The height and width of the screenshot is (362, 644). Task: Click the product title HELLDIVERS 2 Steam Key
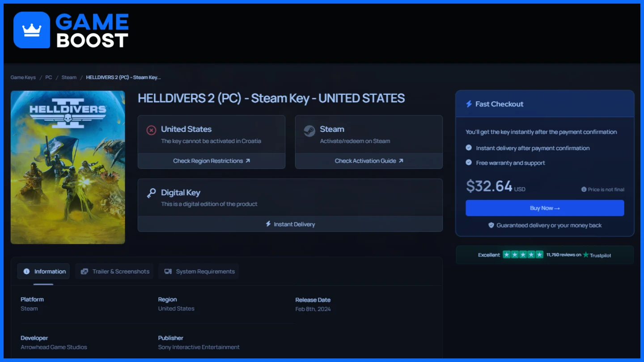point(271,98)
